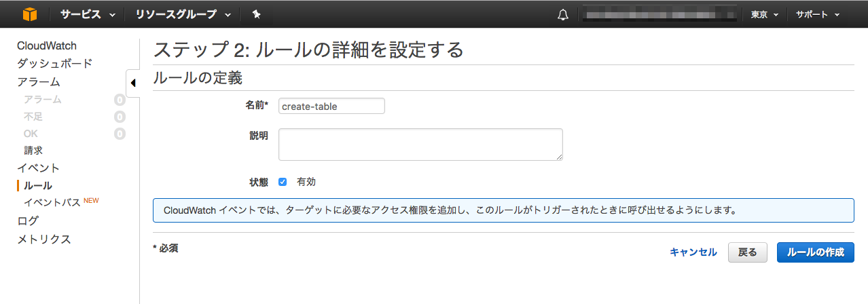Open 請求 under アラーム section
Viewport: 868px width, 304px height.
(x=33, y=151)
